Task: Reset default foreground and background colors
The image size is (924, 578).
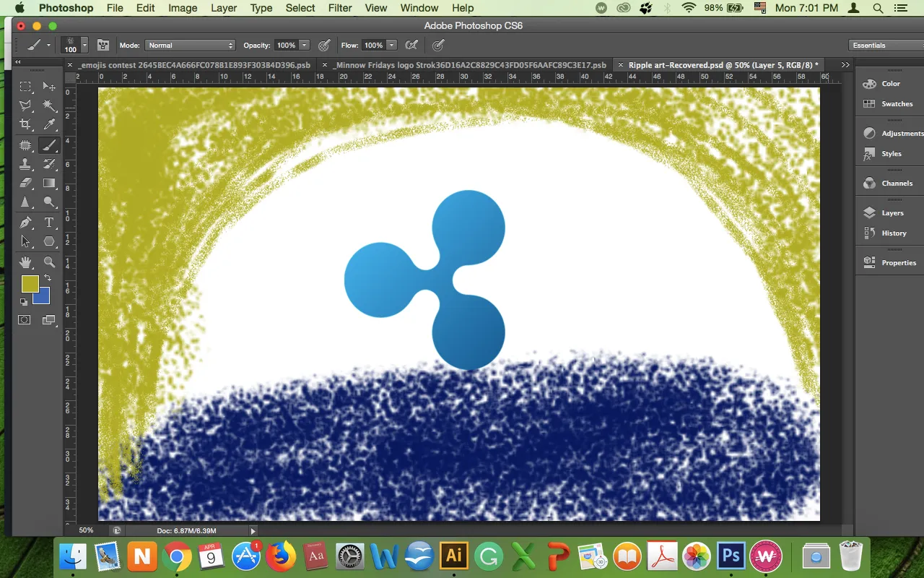Action: coord(24,302)
